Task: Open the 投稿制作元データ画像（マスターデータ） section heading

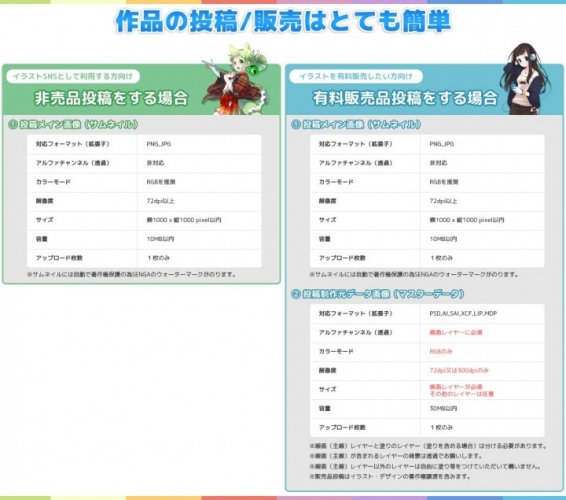Action: tap(383, 294)
